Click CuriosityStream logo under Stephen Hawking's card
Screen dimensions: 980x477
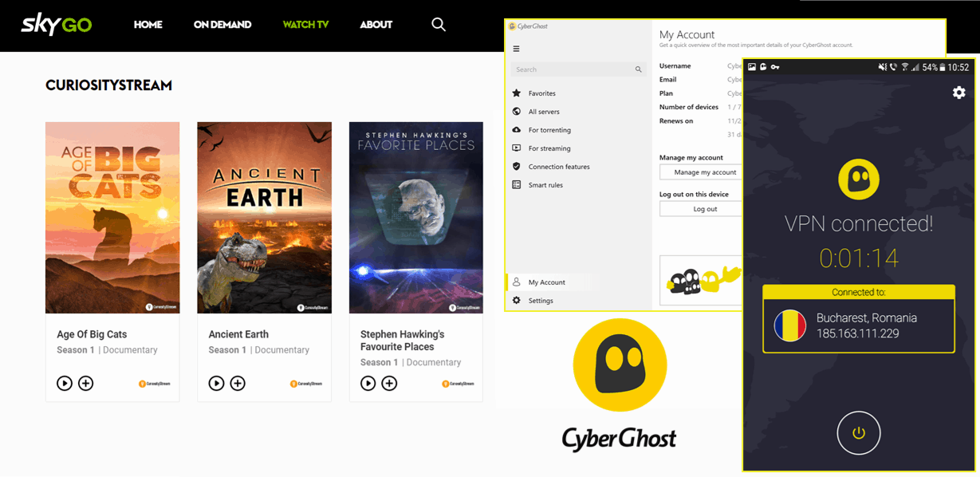458,384
